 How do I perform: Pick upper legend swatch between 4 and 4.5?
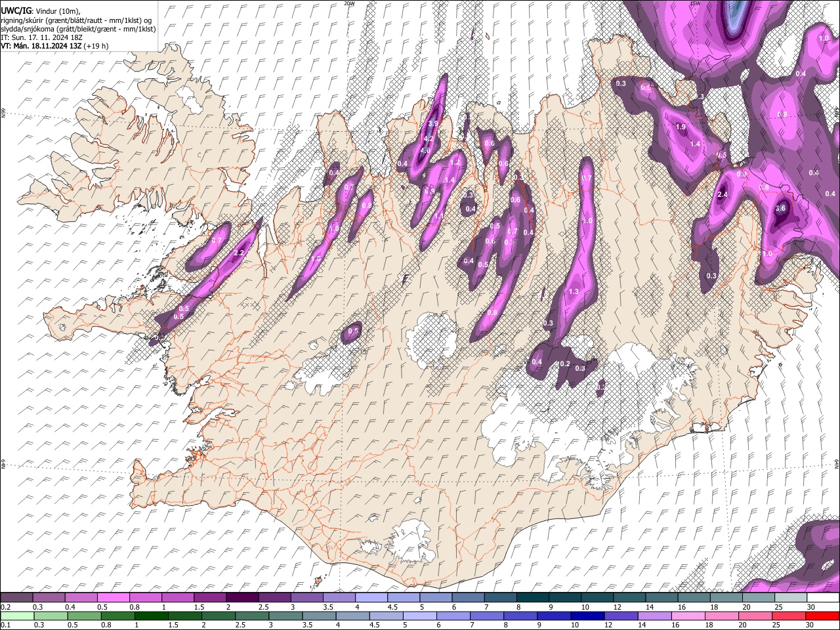[370, 597]
